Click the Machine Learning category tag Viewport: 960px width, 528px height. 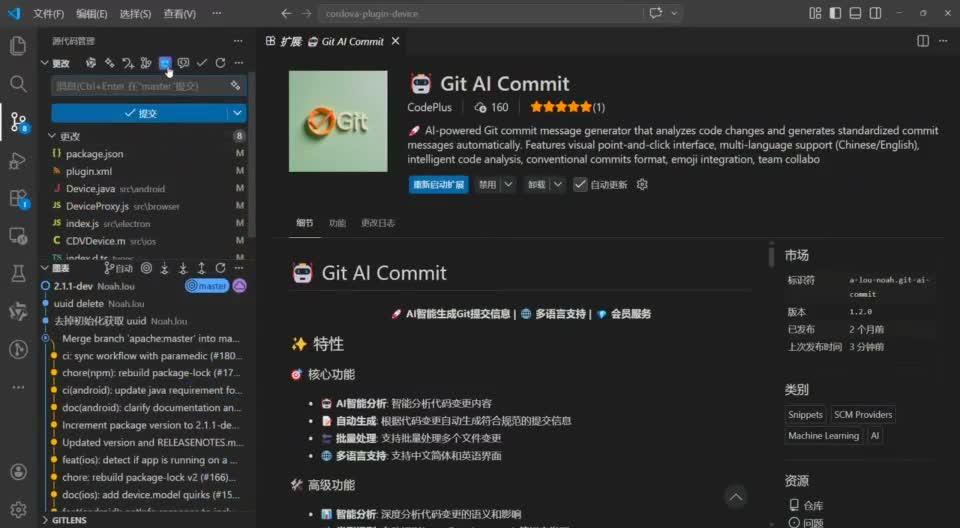823,436
